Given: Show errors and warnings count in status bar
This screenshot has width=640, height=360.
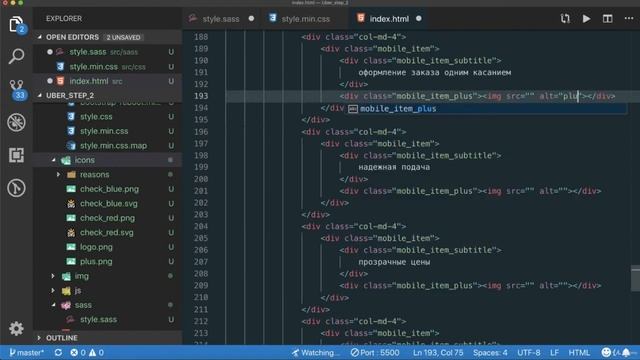Looking at the screenshot, I should tap(87, 353).
